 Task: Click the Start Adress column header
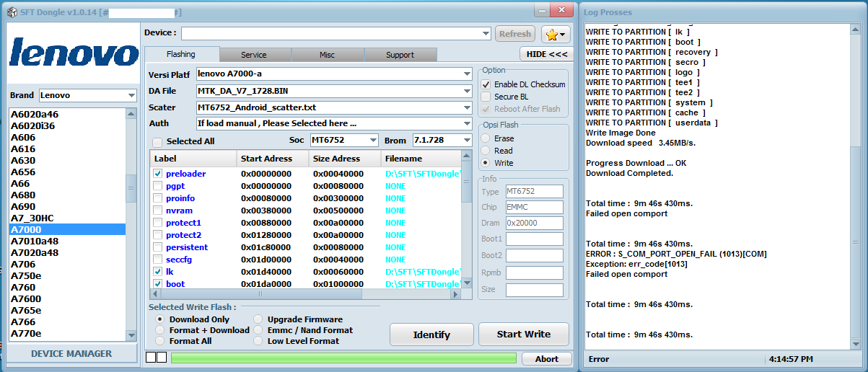273,159
